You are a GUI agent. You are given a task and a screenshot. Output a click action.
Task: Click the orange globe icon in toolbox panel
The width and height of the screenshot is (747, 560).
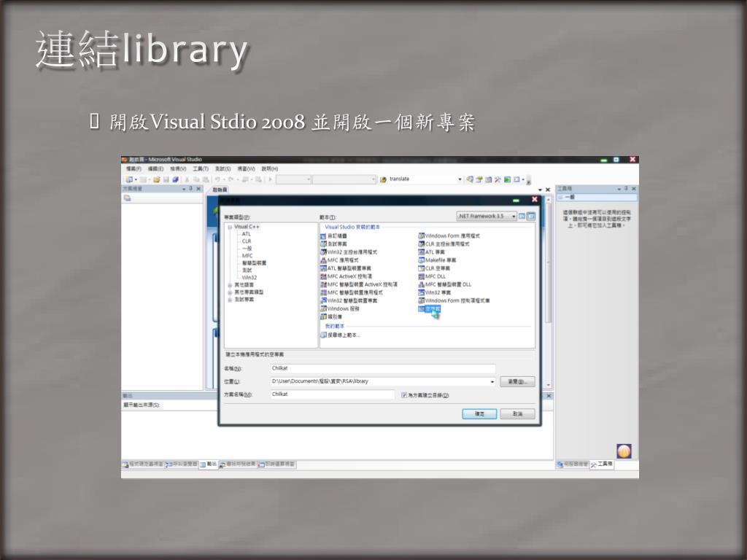pyautogui.click(x=624, y=451)
